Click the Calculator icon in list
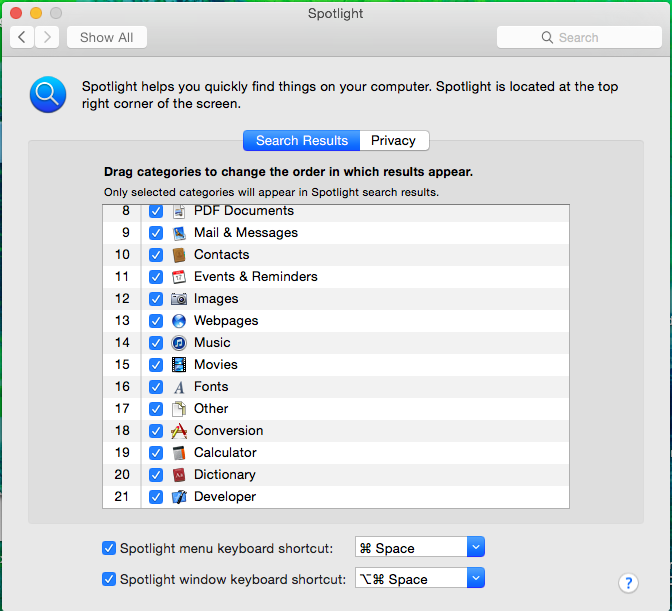Image resolution: width=672 pixels, height=611 pixels. coord(179,453)
